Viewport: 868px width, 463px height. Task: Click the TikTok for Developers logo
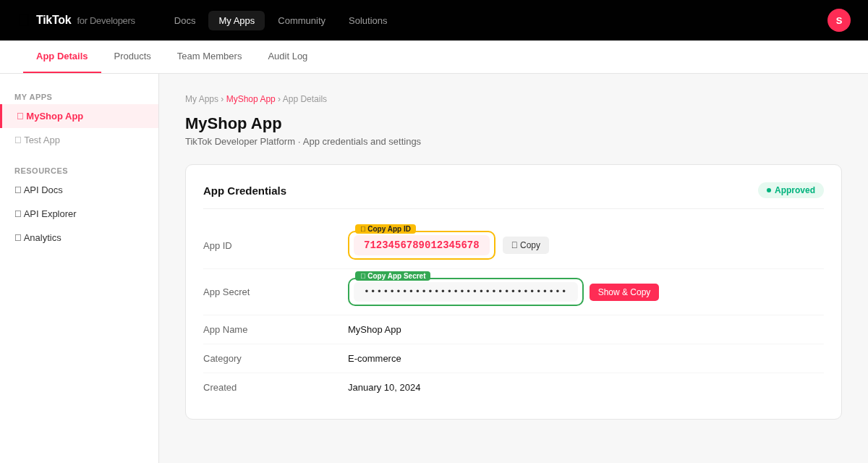click(85, 20)
